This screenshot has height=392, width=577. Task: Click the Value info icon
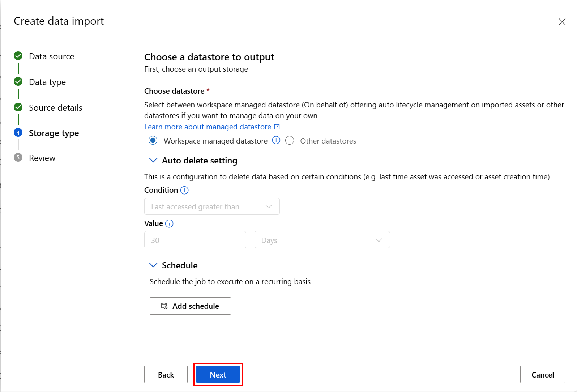(169, 223)
